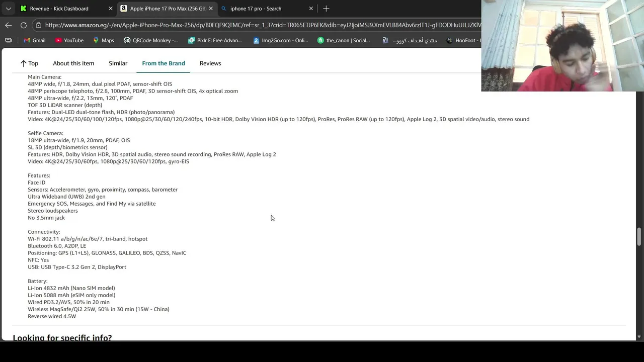Click 'TOF 3D LiDAR scanner (depth)' line
Viewport: 644px width, 362px height.
[x=65, y=105]
